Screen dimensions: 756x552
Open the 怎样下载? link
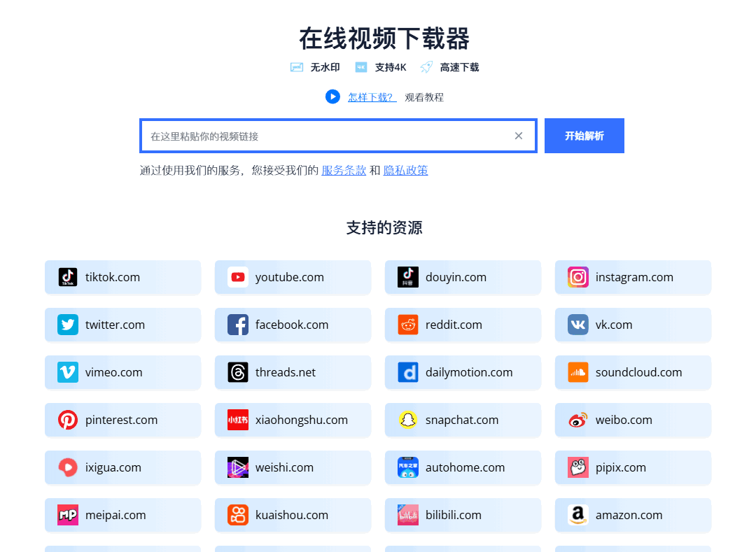click(372, 97)
